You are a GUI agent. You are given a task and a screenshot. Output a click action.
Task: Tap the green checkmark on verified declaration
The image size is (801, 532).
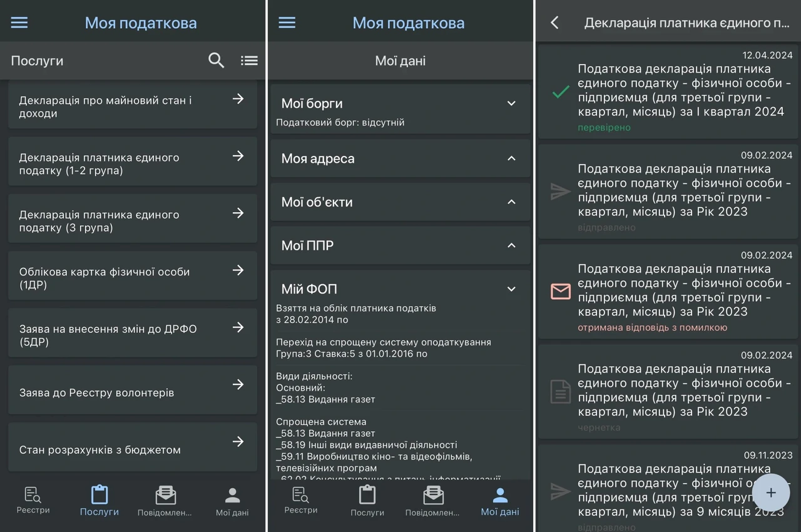[560, 92]
